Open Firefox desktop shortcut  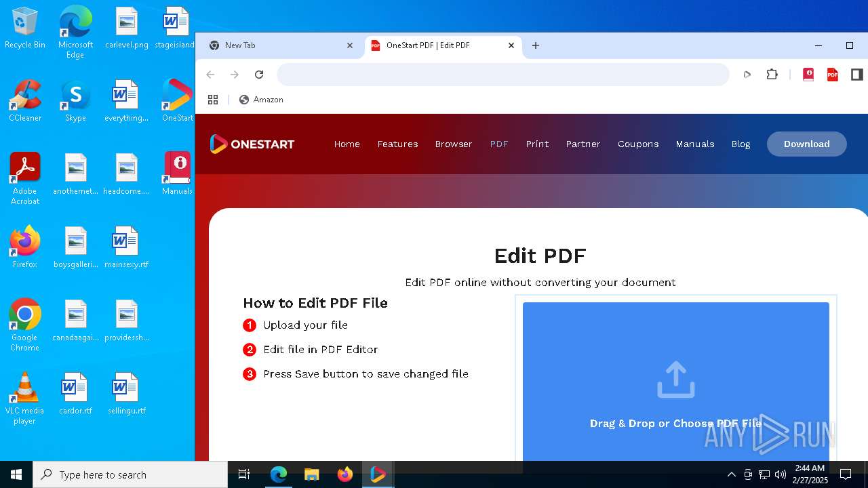(25, 247)
